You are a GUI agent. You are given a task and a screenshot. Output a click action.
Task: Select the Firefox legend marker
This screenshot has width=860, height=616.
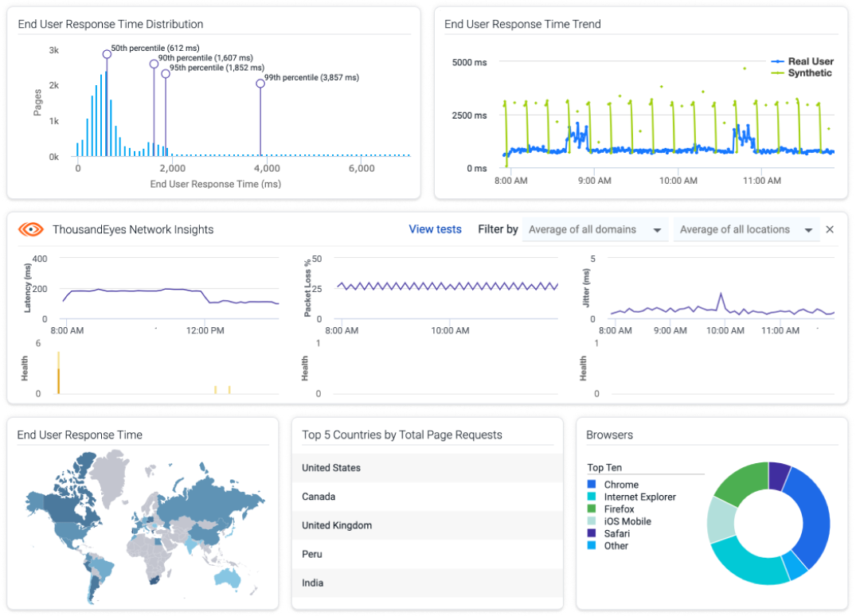coord(590,509)
